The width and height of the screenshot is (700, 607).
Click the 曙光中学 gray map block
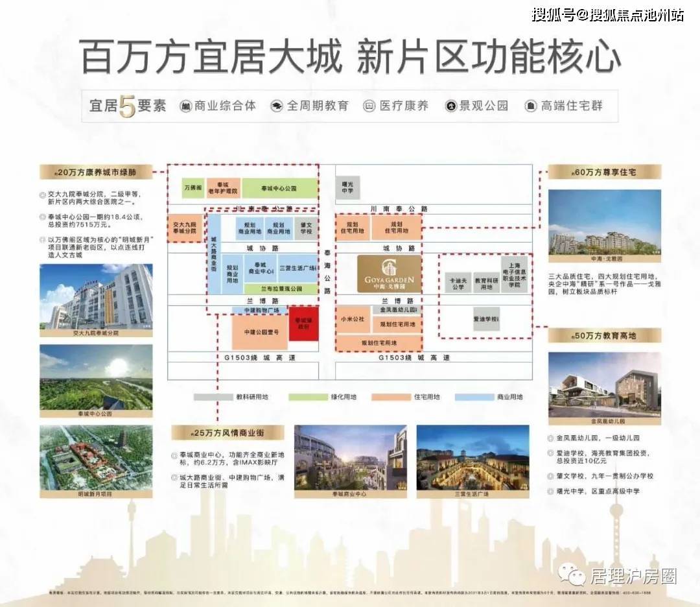click(347, 187)
